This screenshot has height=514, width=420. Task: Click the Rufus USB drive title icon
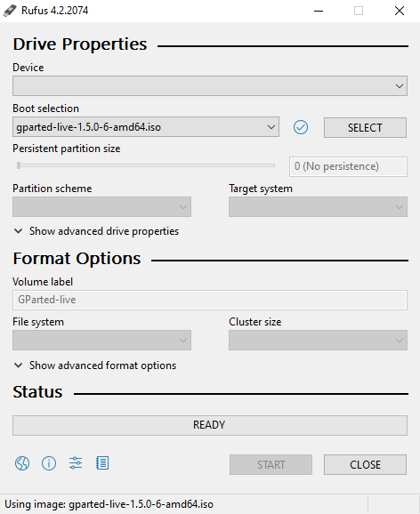pos(10,11)
